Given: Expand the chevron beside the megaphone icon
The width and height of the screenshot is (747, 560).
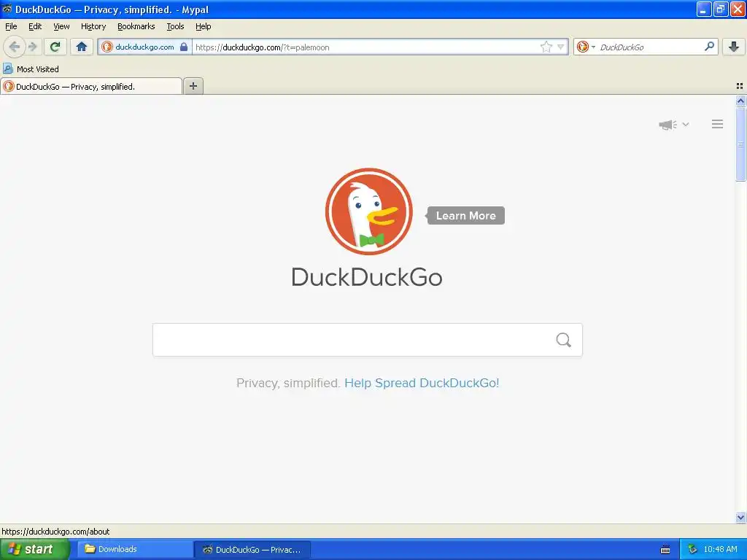Looking at the screenshot, I should 686,124.
